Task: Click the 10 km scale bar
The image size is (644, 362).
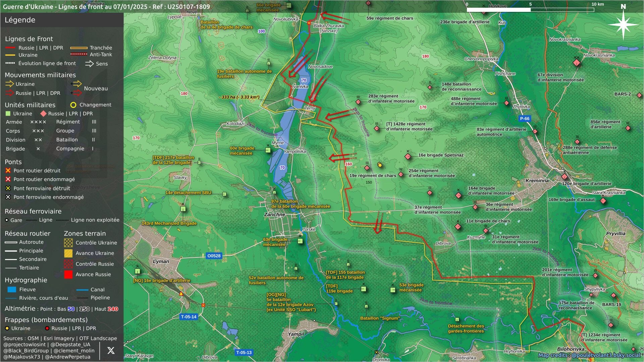Action: click(x=531, y=9)
